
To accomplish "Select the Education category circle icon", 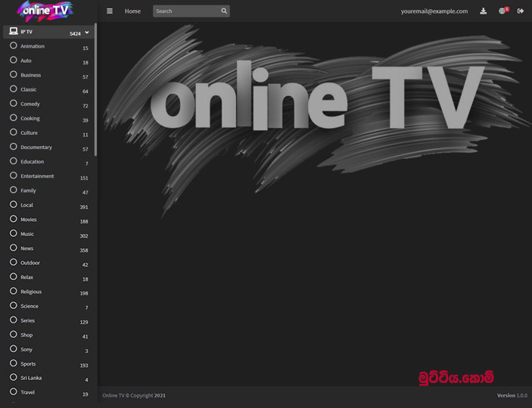I will click(x=13, y=161).
